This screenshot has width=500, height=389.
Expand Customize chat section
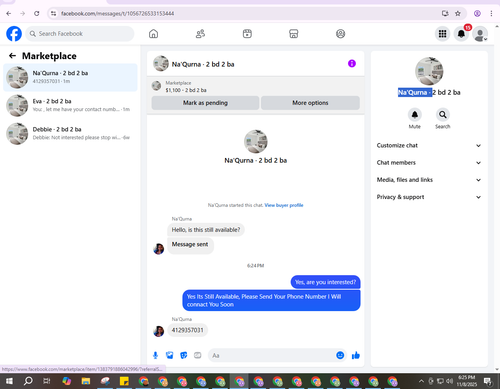click(429, 145)
